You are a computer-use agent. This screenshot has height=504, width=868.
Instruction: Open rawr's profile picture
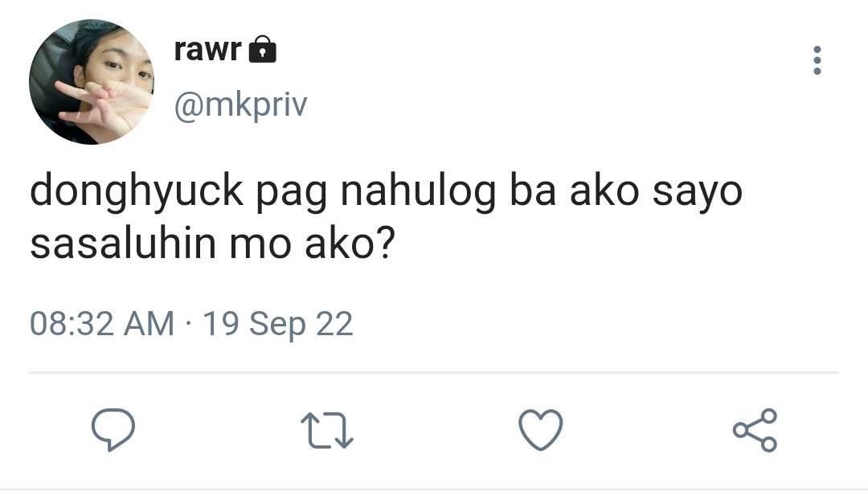pyautogui.click(x=92, y=82)
